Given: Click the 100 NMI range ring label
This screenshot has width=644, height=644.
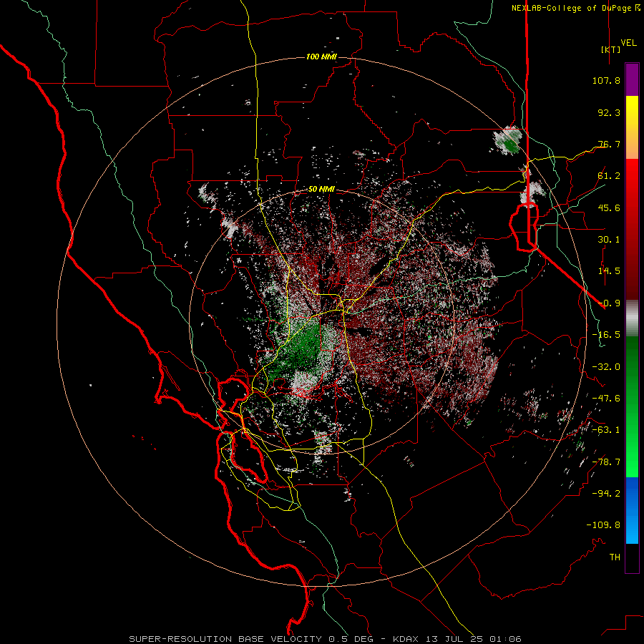Looking at the screenshot, I should tap(321, 57).
